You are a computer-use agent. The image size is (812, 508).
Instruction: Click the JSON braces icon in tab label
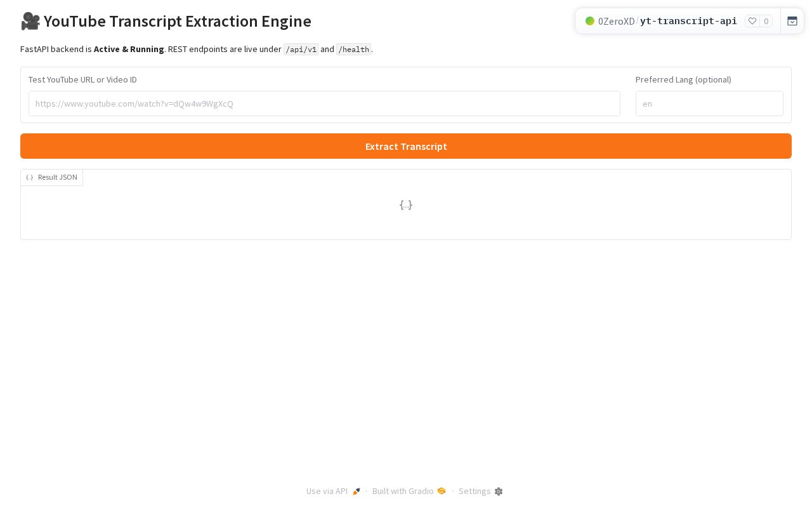pos(30,178)
